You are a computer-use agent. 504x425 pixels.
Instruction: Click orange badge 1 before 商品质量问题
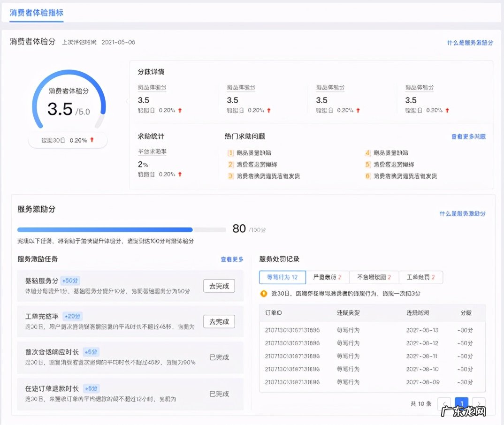(231, 152)
